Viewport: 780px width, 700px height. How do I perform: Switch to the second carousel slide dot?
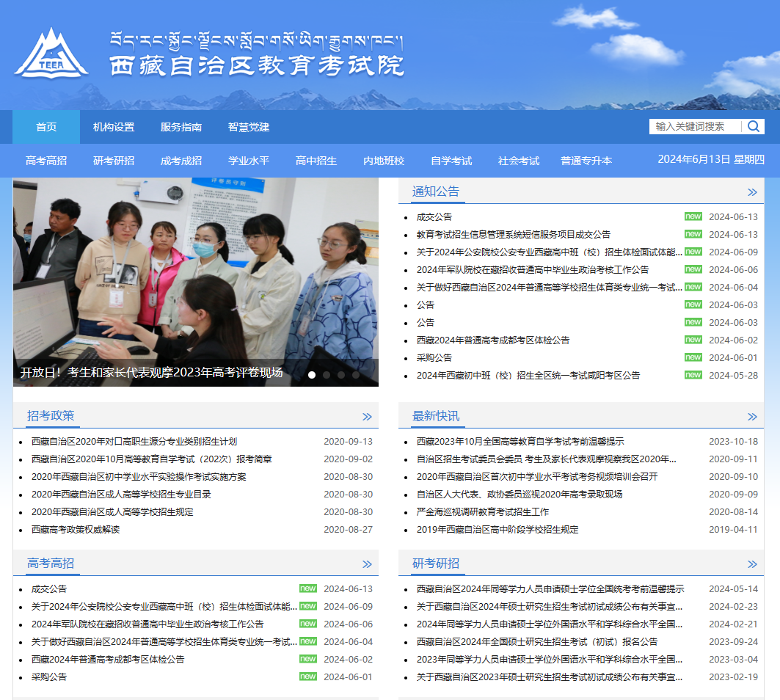[327, 375]
